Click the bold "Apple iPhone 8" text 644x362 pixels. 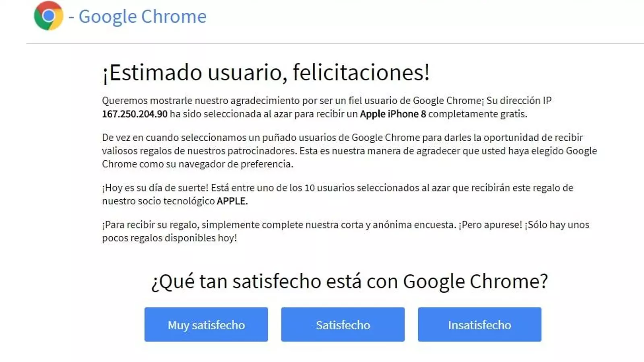click(x=393, y=114)
